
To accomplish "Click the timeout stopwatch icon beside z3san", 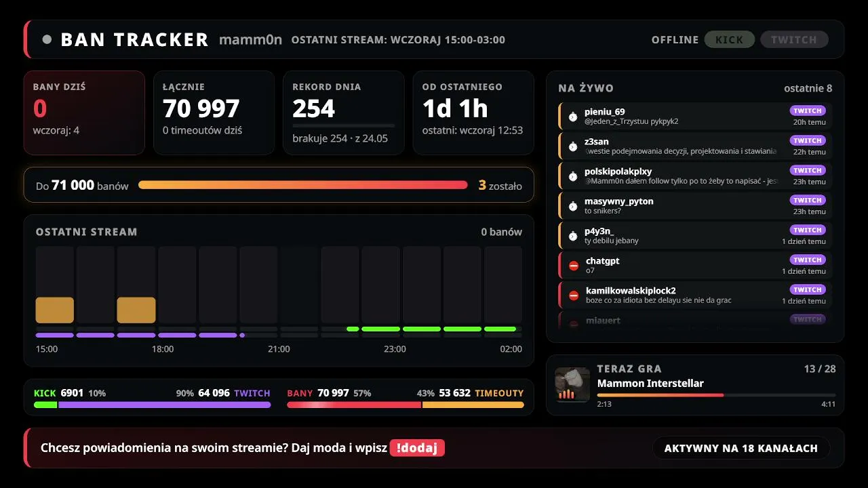I will click(x=573, y=146).
